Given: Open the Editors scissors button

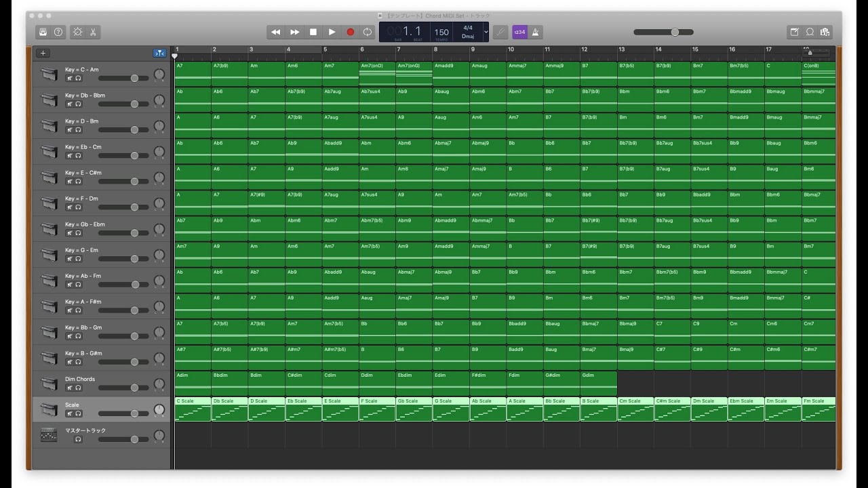Looking at the screenshot, I should [93, 32].
